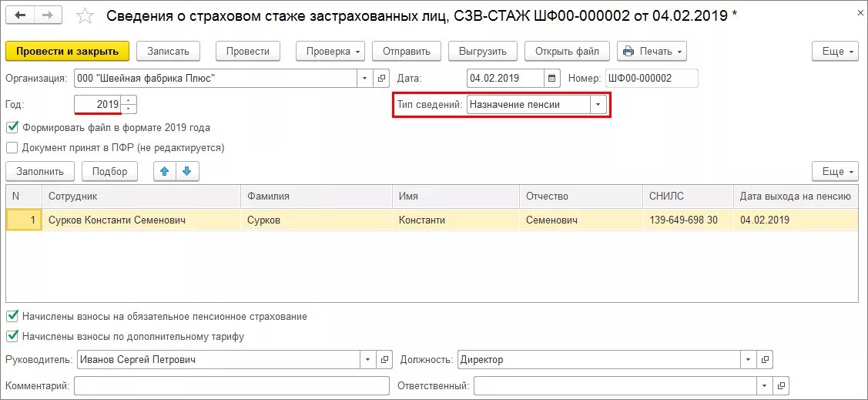Decrease the Год value with the down spinner

click(x=129, y=109)
